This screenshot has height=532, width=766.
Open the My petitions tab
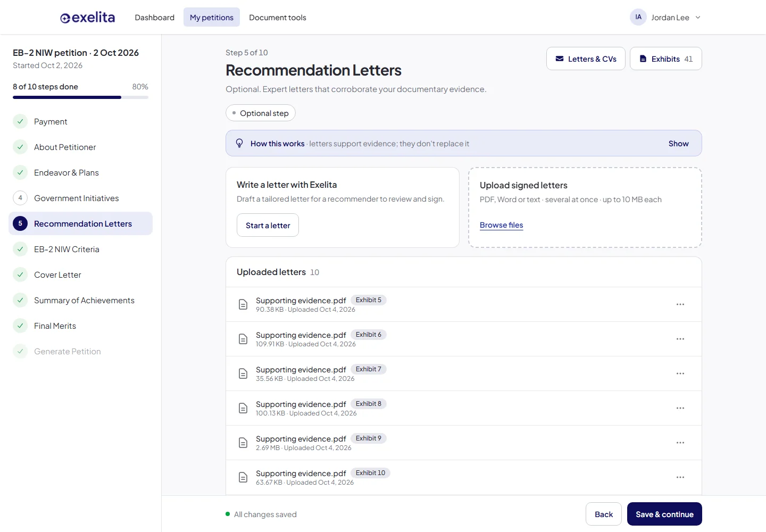(212, 18)
